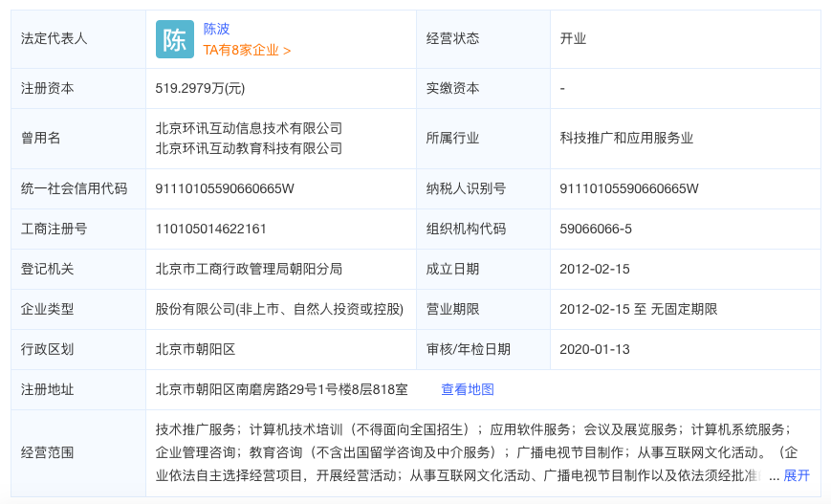This screenshot has height=504, width=831.
Task: Click the 审核/年检日期 label
Action: pyautogui.click(x=469, y=349)
